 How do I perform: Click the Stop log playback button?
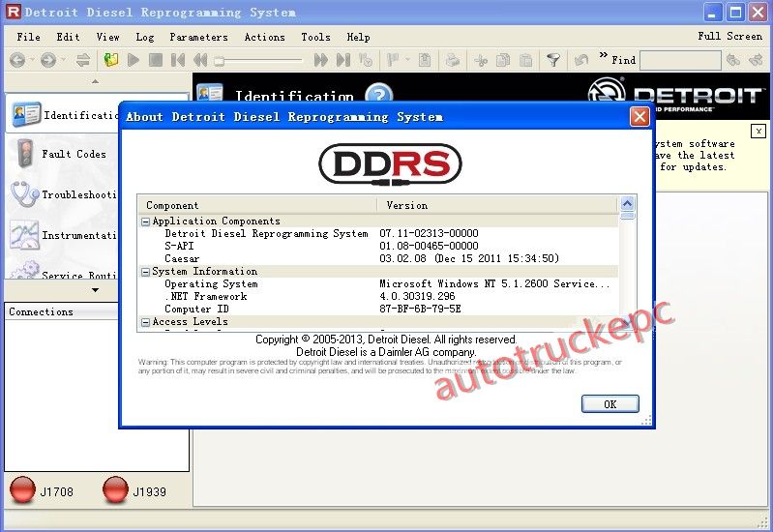tap(156, 60)
